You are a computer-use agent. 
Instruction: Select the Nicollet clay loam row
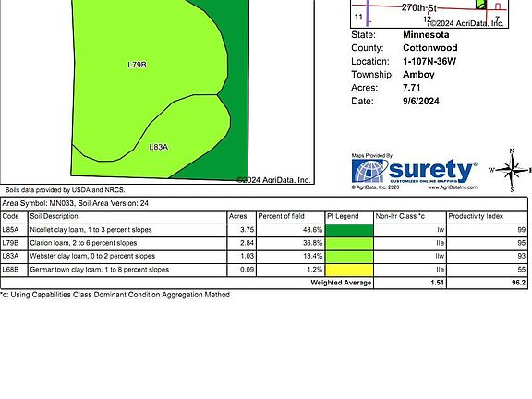coord(264,230)
